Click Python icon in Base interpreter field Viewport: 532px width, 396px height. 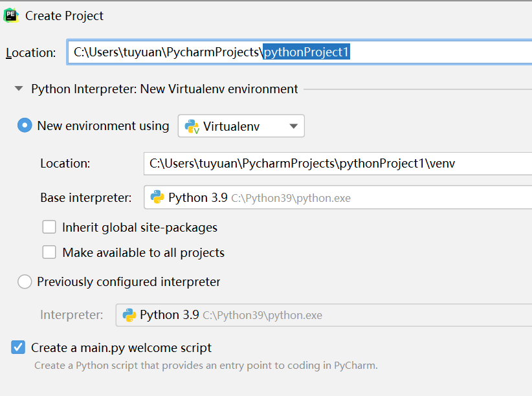click(x=157, y=197)
